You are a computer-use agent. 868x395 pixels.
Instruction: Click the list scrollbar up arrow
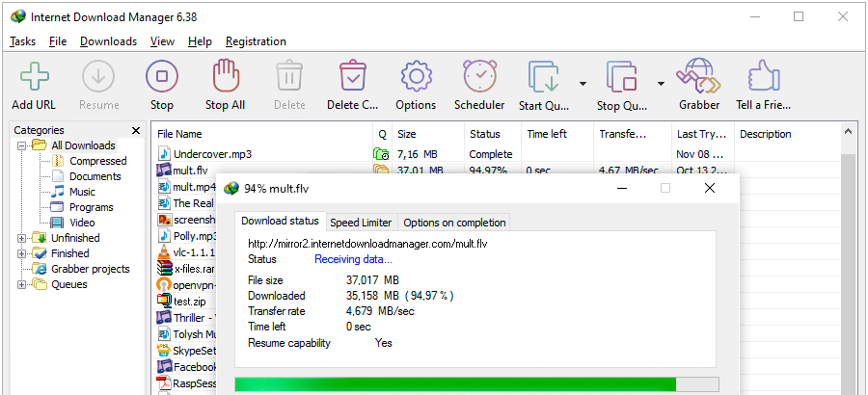pos(848,132)
